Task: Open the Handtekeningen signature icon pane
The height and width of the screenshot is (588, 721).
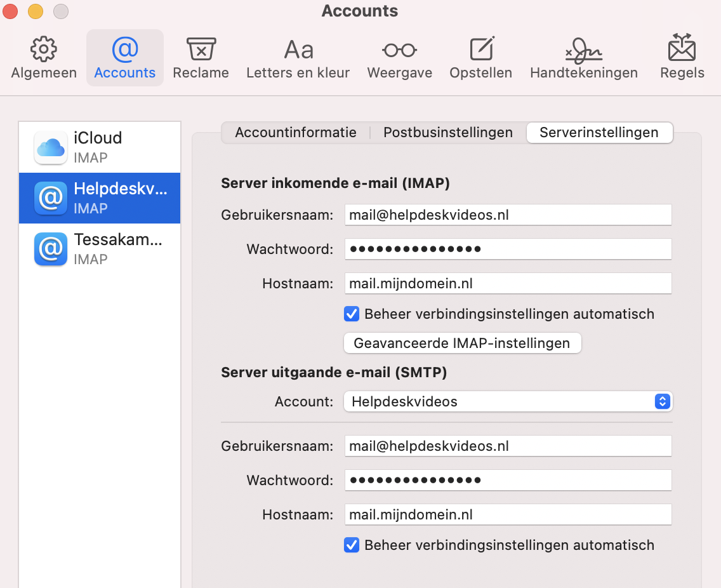Action: (x=583, y=57)
